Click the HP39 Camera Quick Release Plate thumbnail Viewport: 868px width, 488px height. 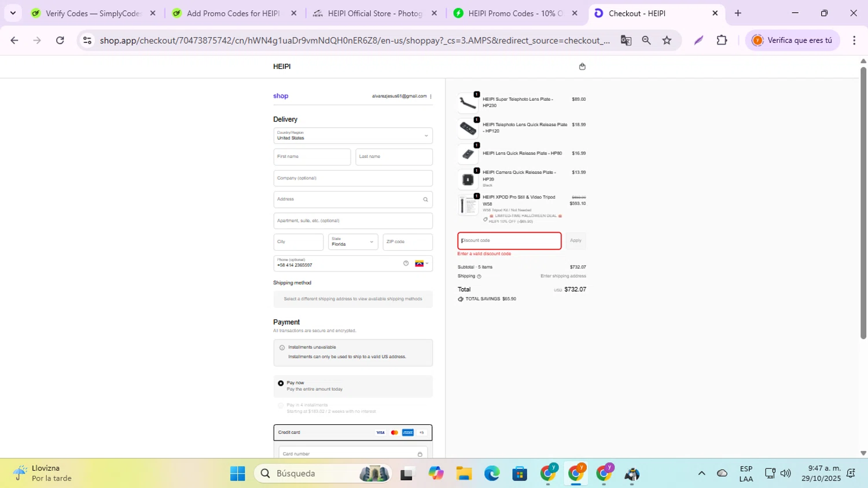tap(468, 179)
